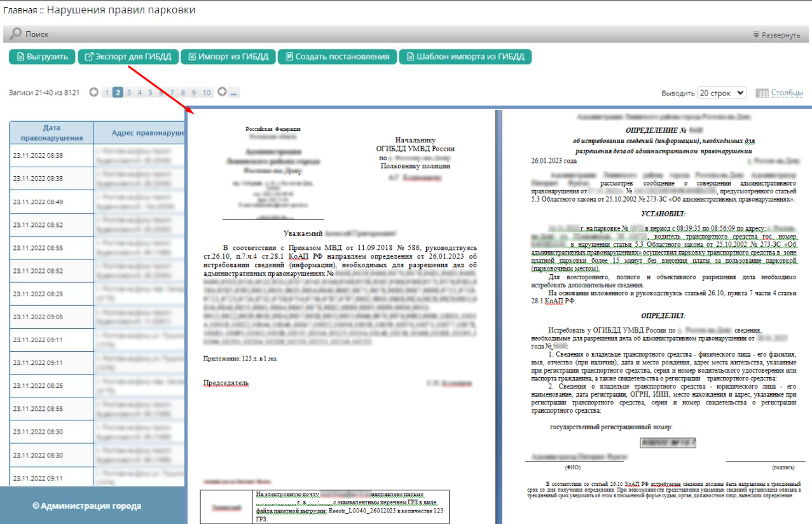The image size is (812, 524).
Task: Click the ellipsis more pages button
Action: click(x=234, y=93)
